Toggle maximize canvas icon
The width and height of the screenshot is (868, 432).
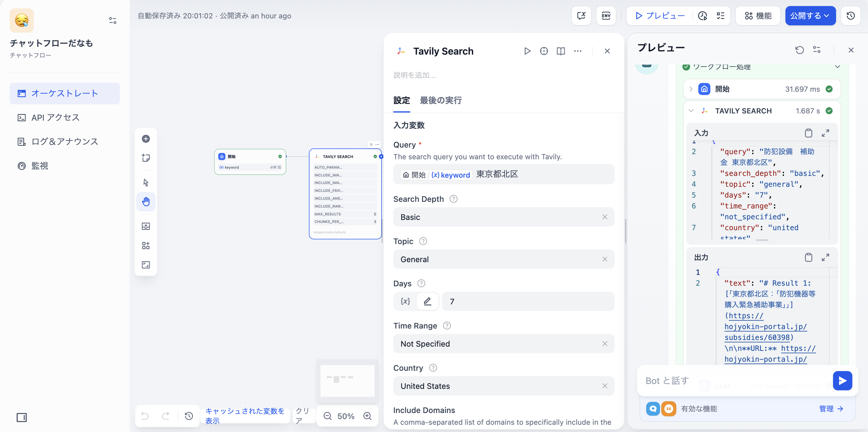(146, 265)
